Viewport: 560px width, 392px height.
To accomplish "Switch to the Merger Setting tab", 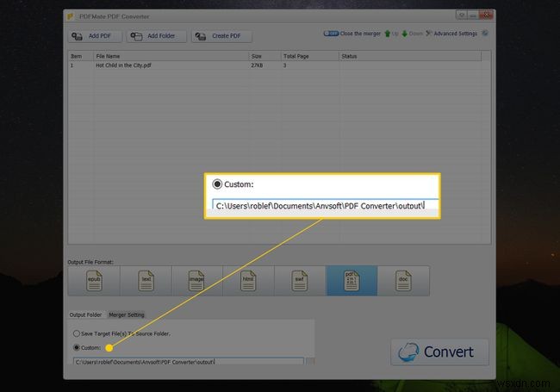I will pyautogui.click(x=127, y=314).
